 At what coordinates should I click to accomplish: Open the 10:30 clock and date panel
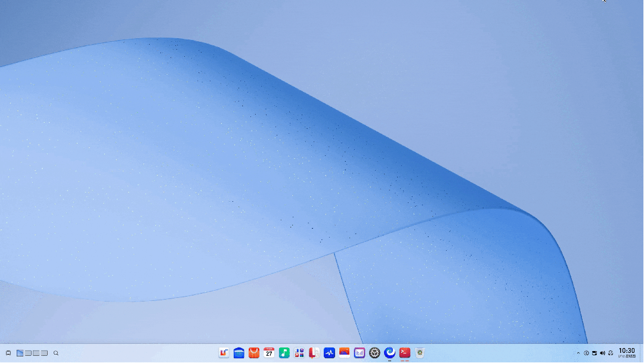pyautogui.click(x=627, y=353)
